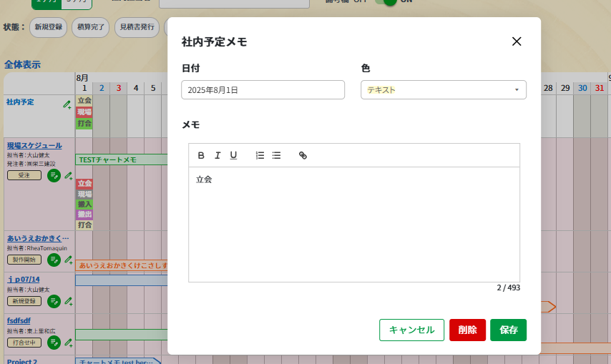The image size is (611, 364).
Task: Click 受注 status badge in 現場スケジュール
Action: [24, 176]
